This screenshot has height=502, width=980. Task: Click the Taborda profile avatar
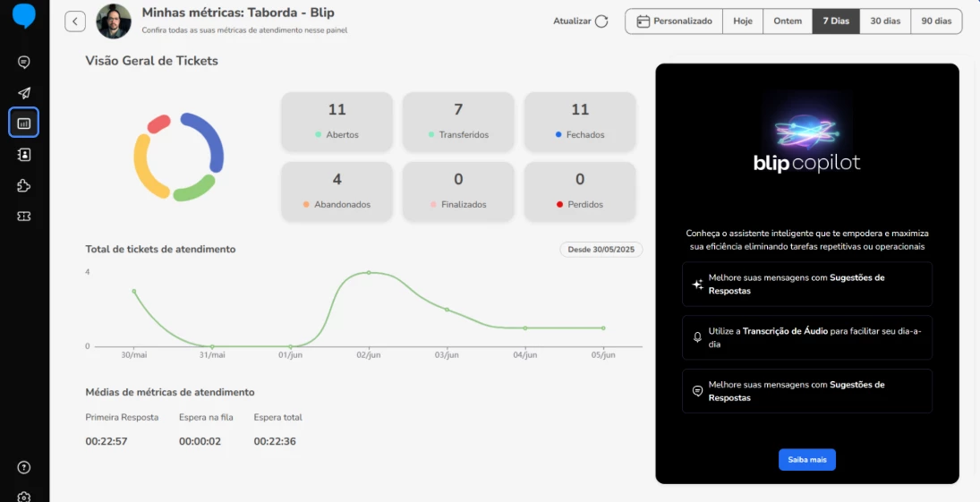tap(114, 21)
